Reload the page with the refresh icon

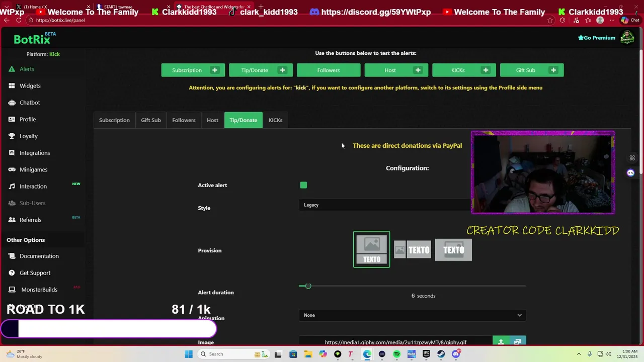pos(19,20)
